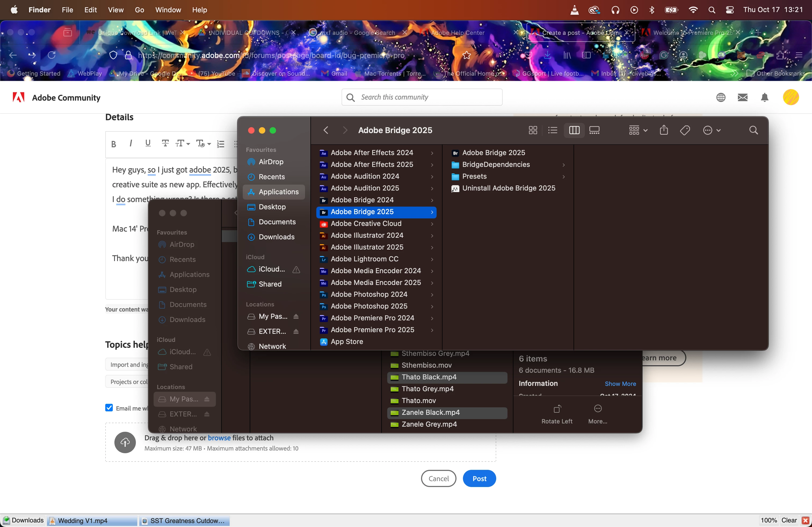Click the browse link for attachments
This screenshot has height=527, width=812.
point(219,438)
